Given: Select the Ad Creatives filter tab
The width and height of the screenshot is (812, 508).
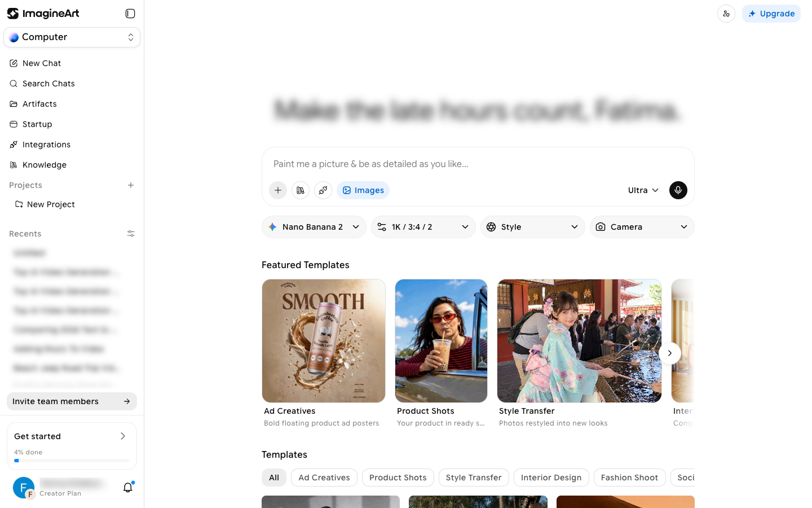Looking at the screenshot, I should [324, 478].
